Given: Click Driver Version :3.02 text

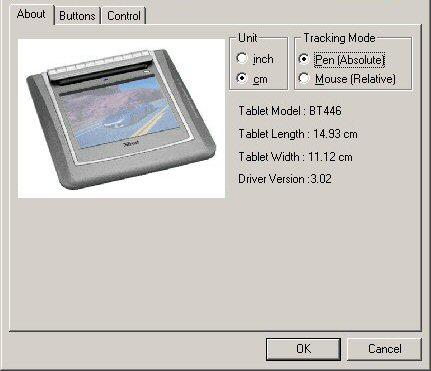Looking at the screenshot, I should coord(285,179).
